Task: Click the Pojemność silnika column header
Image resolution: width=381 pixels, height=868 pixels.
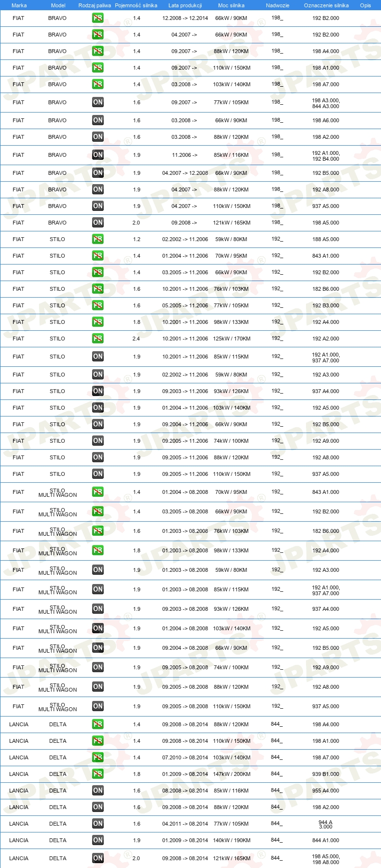Action: [136, 5]
